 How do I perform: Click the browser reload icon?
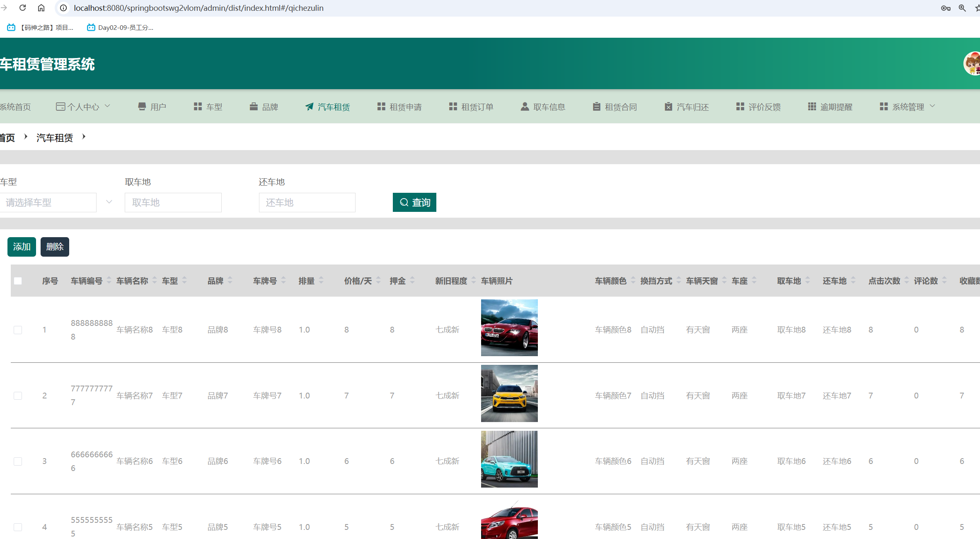[x=23, y=8]
